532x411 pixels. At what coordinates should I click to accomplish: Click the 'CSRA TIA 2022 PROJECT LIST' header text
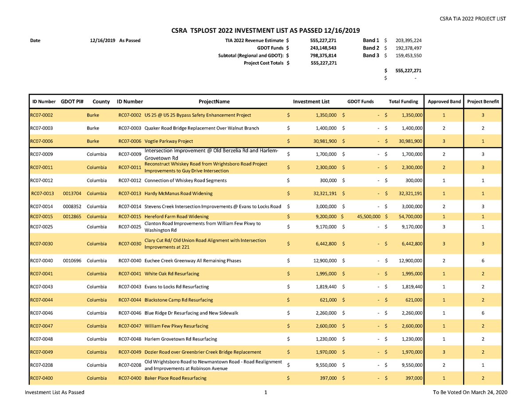point(473,18)
